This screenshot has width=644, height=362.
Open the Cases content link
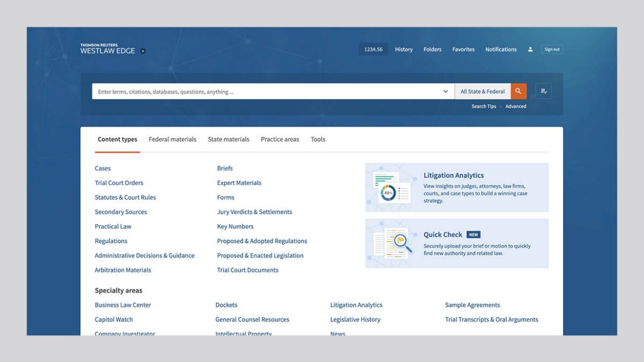tap(103, 168)
